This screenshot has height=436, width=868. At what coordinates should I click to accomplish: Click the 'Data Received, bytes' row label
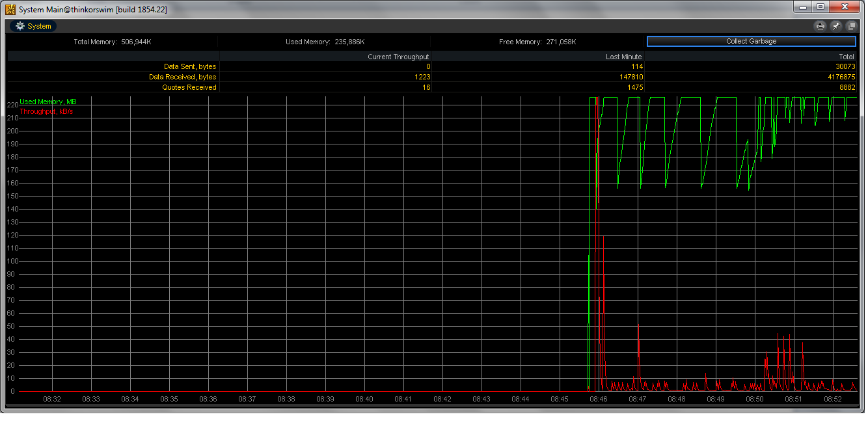tap(182, 77)
